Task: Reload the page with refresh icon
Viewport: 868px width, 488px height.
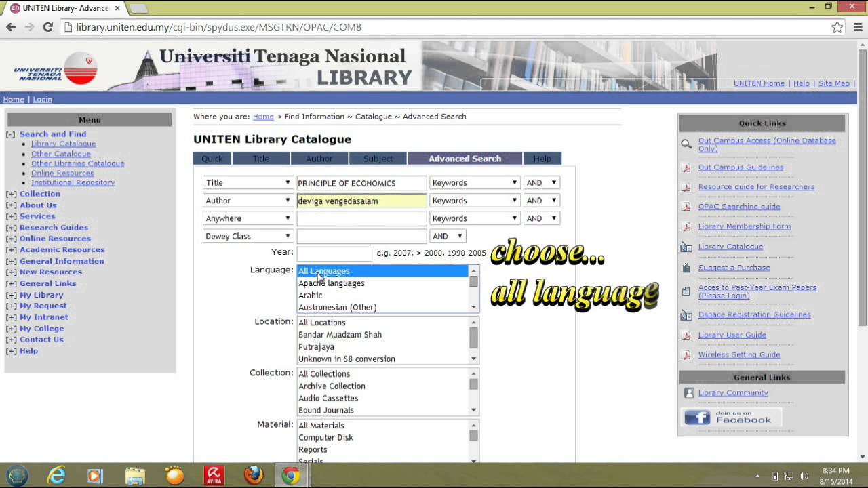Action: point(47,27)
